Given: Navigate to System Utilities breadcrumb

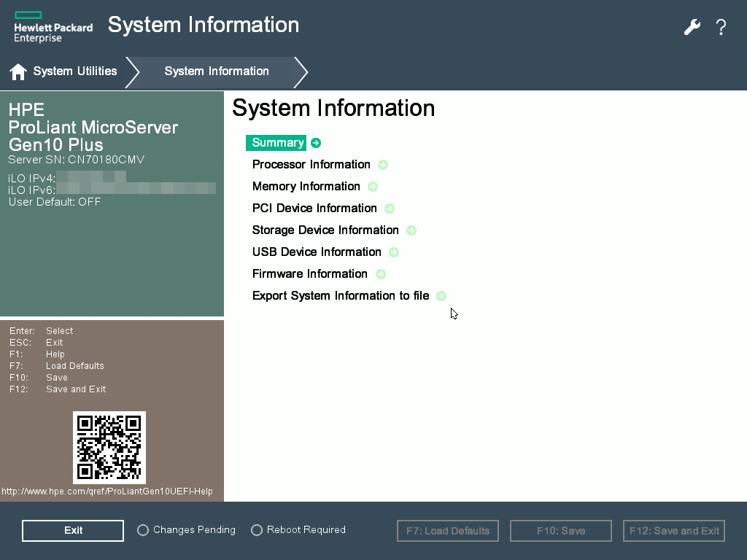Looking at the screenshot, I should [75, 71].
